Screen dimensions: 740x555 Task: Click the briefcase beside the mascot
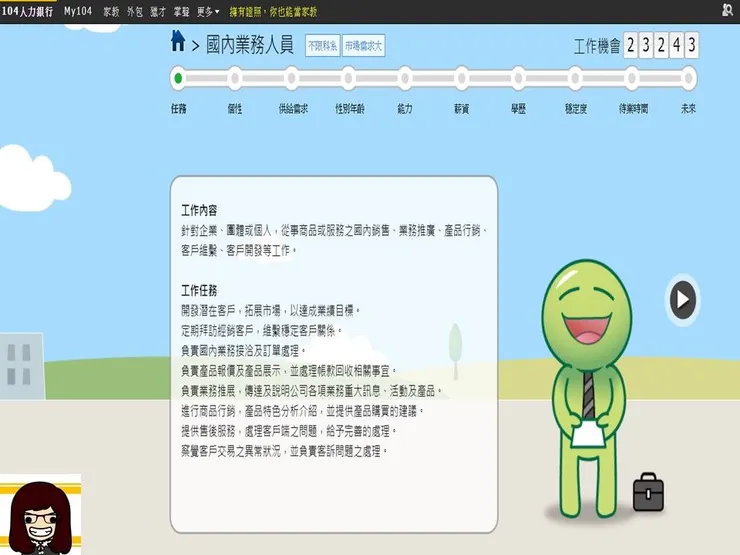(648, 492)
